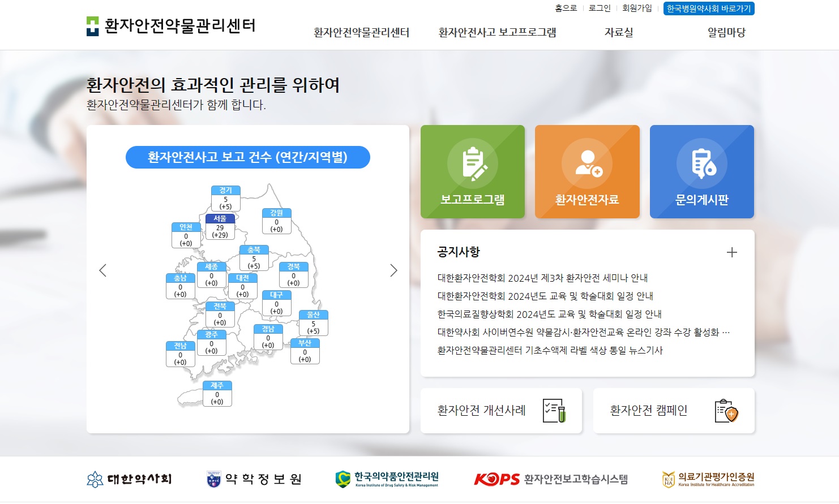839x504 pixels.
Task: Select the 울산 region label
Action: (314, 323)
